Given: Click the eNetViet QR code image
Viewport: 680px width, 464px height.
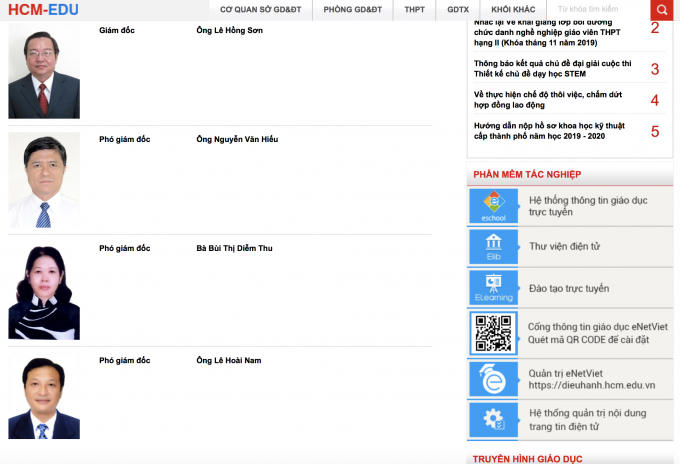Looking at the screenshot, I should click(x=493, y=332).
